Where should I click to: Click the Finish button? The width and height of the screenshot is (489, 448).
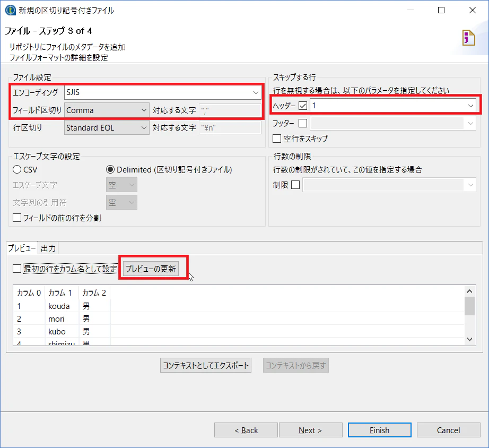[380, 430]
